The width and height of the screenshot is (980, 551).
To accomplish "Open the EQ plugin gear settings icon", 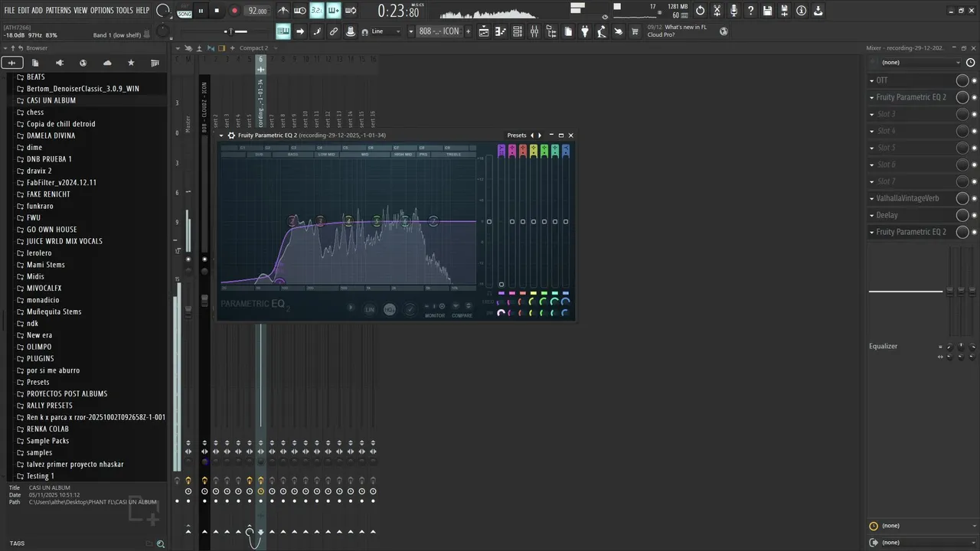I will click(232, 135).
